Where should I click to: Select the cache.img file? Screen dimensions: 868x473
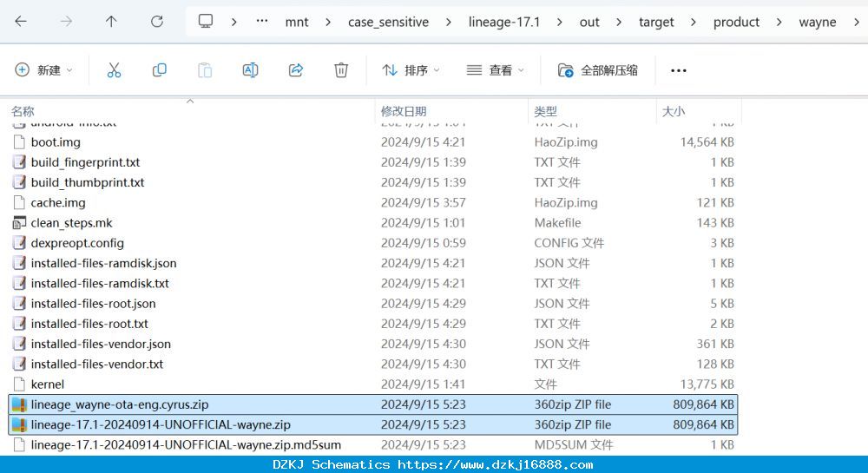click(x=373, y=202)
